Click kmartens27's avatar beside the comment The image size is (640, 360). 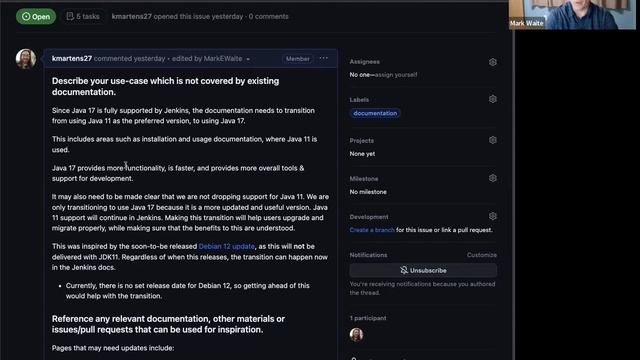(26, 59)
